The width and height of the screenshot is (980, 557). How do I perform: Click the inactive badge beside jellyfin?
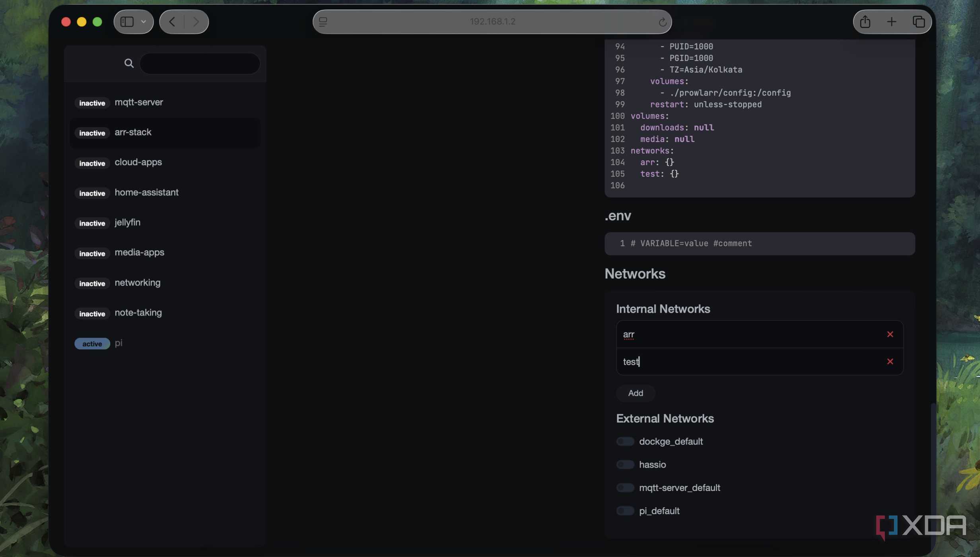point(92,223)
